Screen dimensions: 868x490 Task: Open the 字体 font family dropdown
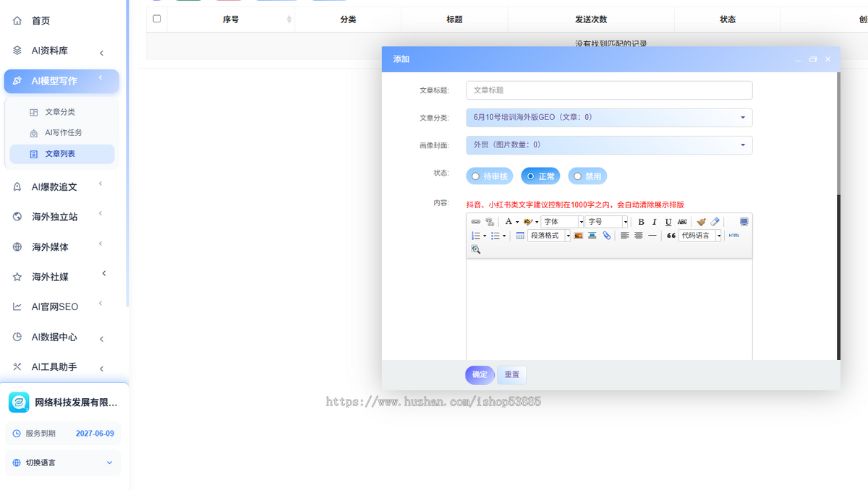(563, 222)
